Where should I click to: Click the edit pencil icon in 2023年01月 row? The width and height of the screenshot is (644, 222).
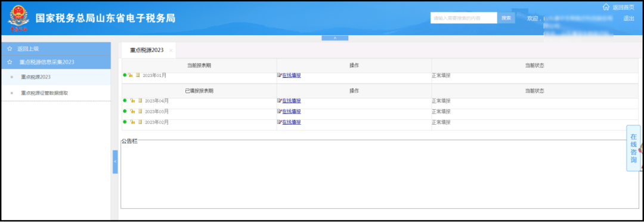pos(280,75)
